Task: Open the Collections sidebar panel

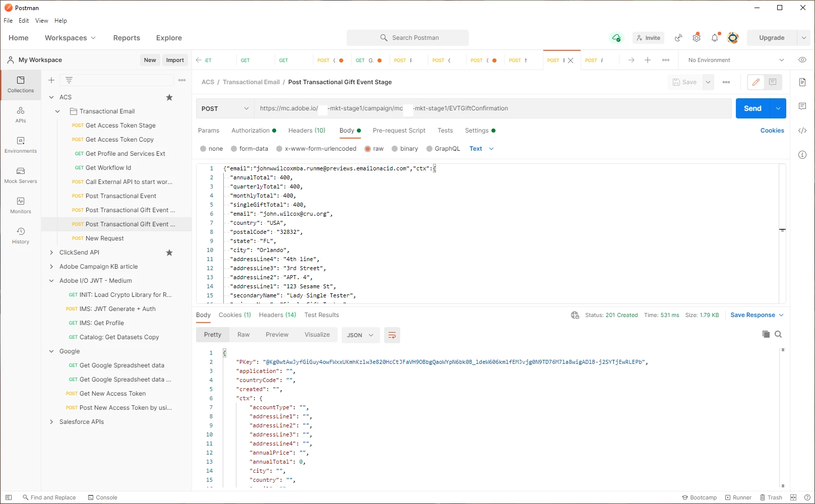Action: pos(21,85)
